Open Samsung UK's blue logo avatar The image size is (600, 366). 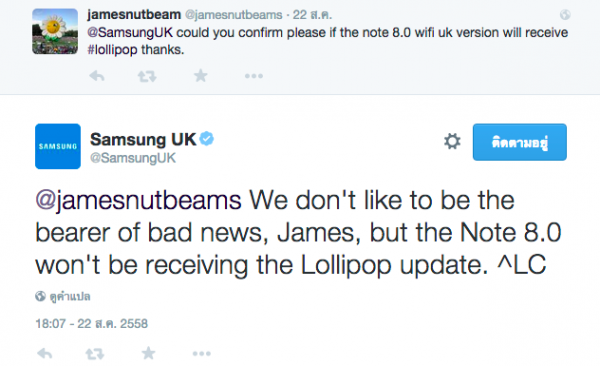[x=58, y=146]
